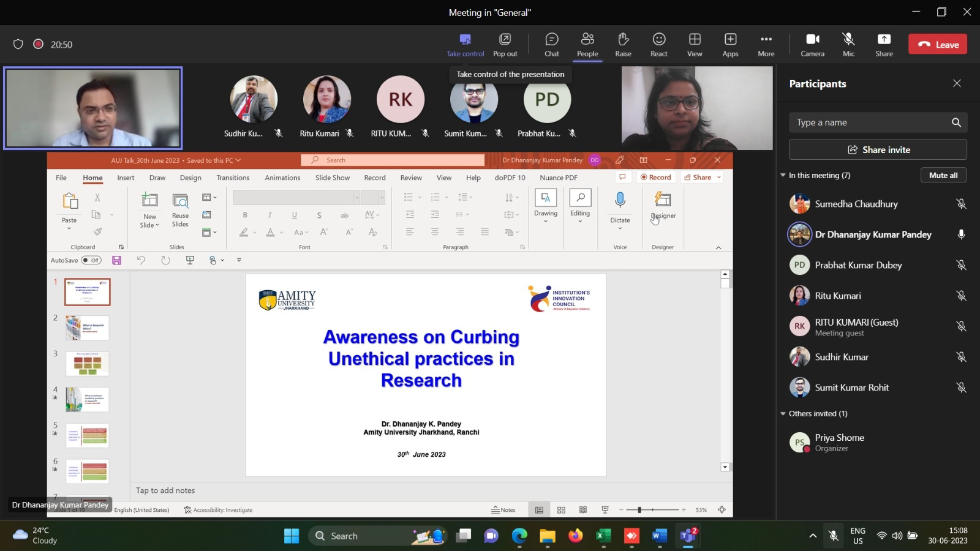Click Take control of the presentation
This screenshot has height=551, width=980.
[465, 45]
